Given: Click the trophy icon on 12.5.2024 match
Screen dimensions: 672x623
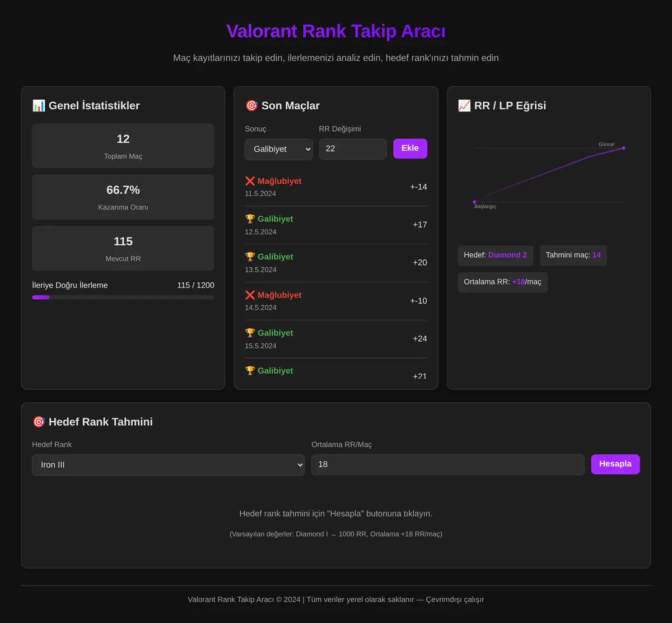Looking at the screenshot, I should point(250,219).
